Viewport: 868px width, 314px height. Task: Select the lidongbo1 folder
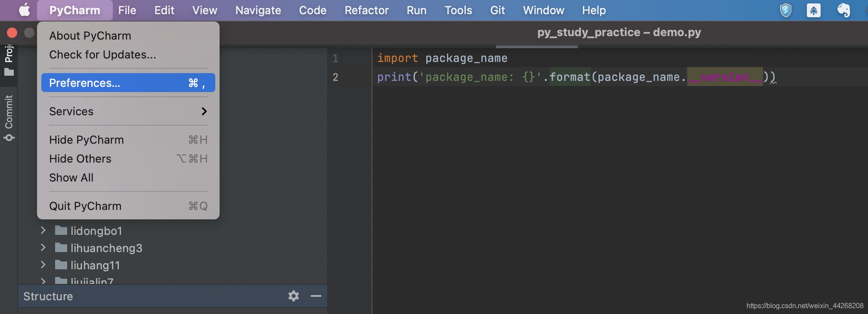pyautogui.click(x=96, y=231)
